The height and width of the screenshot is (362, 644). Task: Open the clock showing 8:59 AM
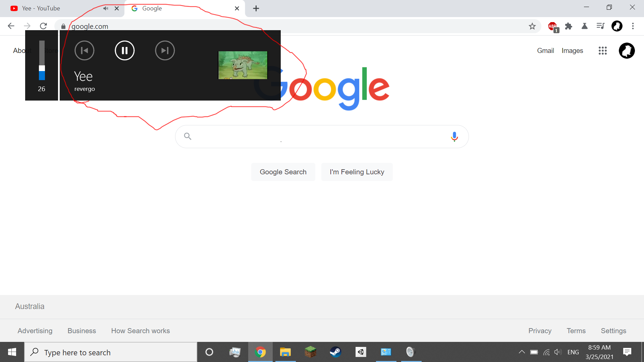point(599,352)
